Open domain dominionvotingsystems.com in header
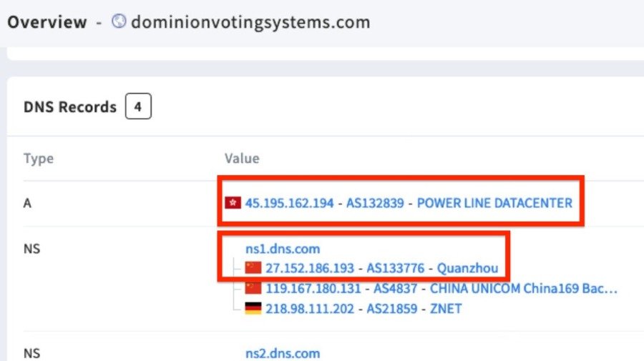The image size is (644, 361). coord(250,22)
